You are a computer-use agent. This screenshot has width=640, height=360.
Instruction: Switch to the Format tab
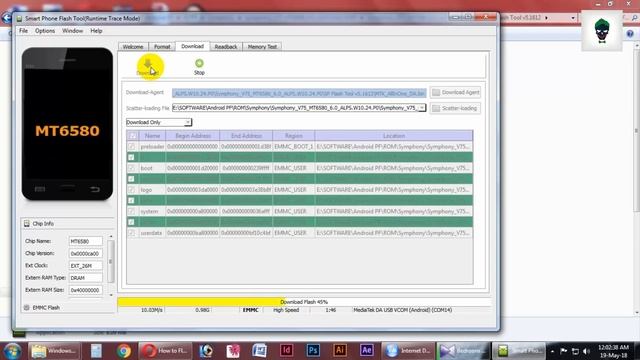pyautogui.click(x=162, y=47)
